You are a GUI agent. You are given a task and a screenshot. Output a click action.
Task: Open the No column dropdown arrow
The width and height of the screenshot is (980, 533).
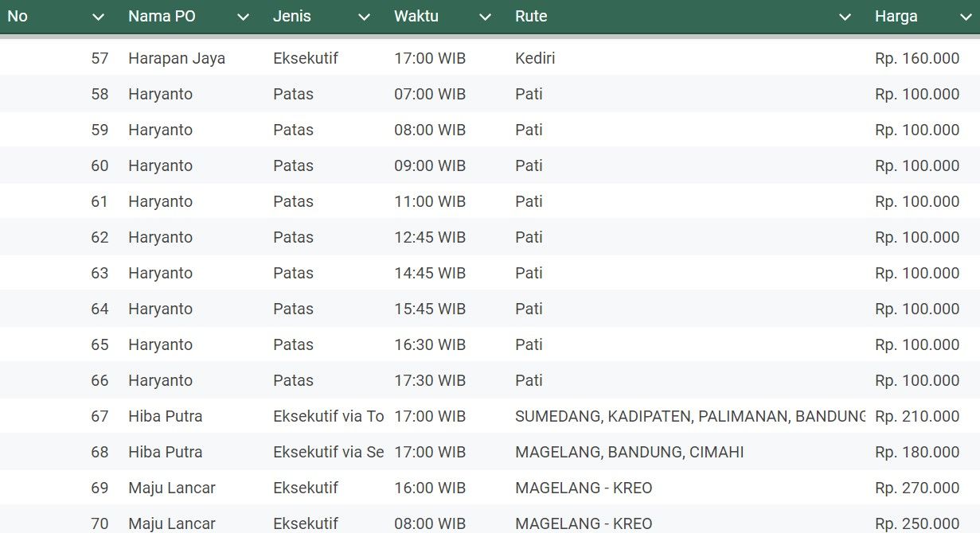(99, 17)
